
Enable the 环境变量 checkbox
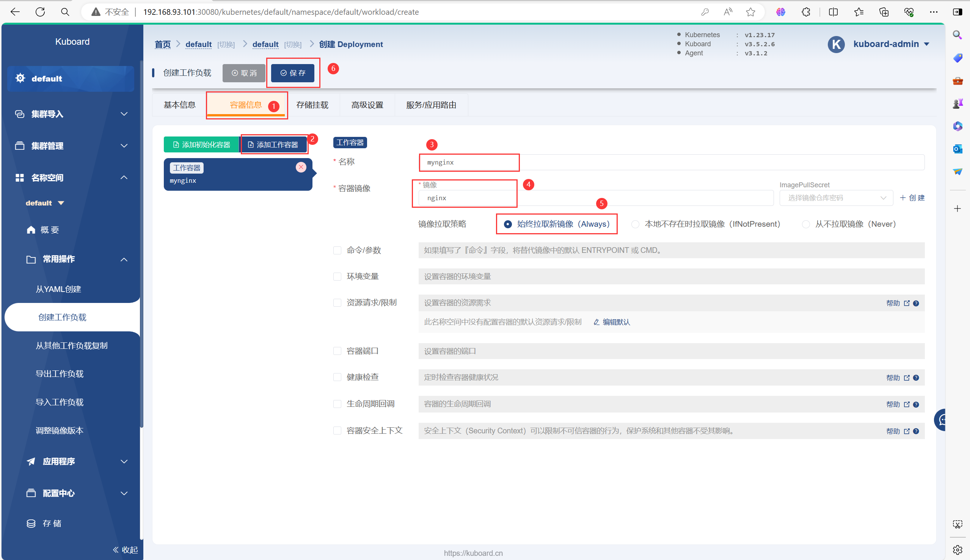[337, 276]
